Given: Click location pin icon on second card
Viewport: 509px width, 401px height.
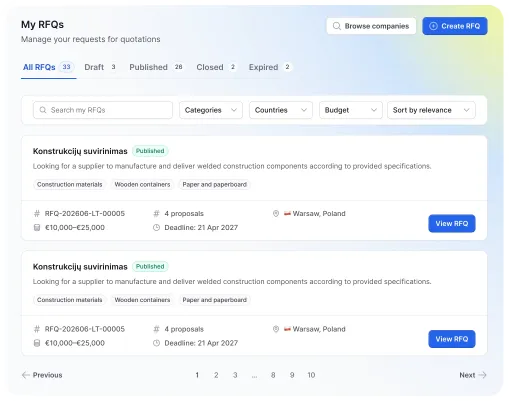Looking at the screenshot, I should point(276,329).
